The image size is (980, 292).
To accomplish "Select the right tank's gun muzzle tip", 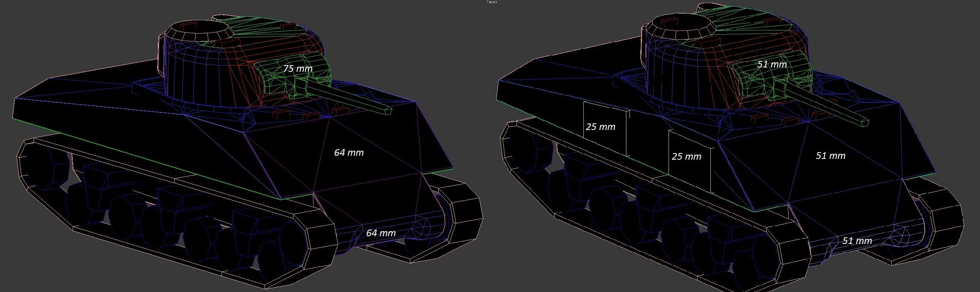I will (x=864, y=122).
